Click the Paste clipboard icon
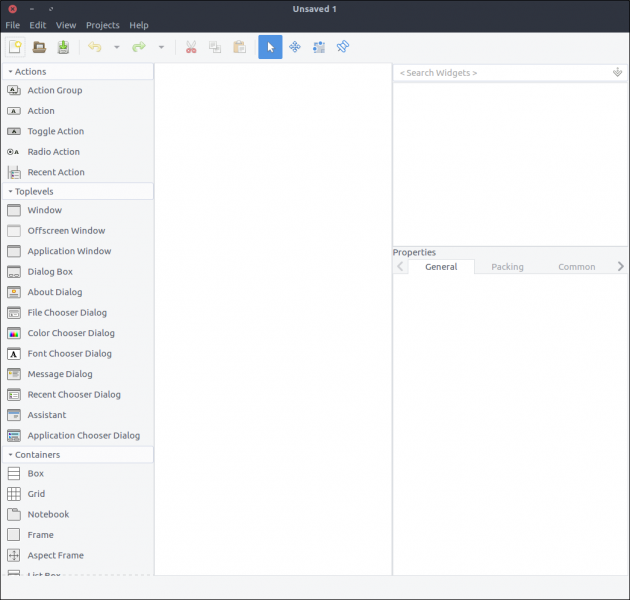This screenshot has height=600, width=630. [239, 47]
